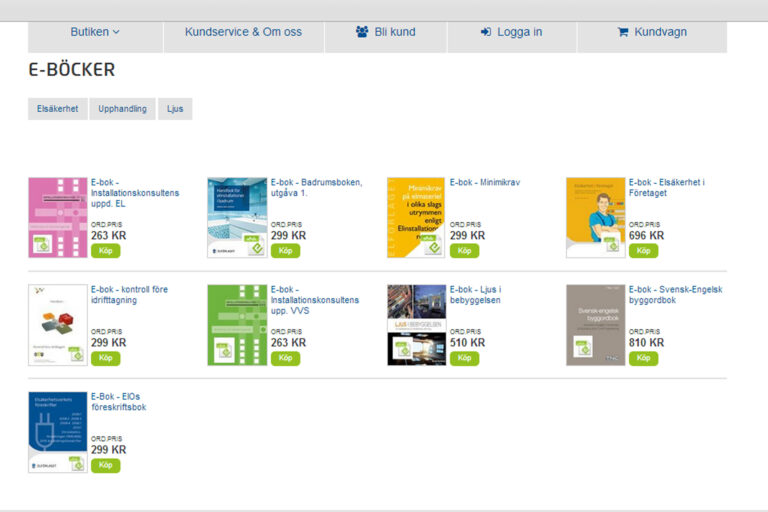The image size is (768, 512).
Task: Open Kundservice & Om oss menu
Action: (243, 32)
